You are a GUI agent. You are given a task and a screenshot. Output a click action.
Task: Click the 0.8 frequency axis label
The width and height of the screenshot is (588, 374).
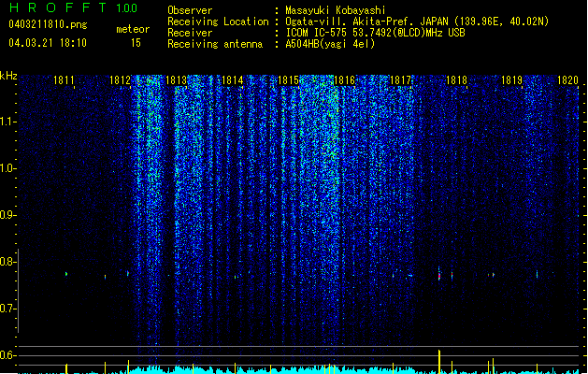pyautogui.click(x=7, y=262)
